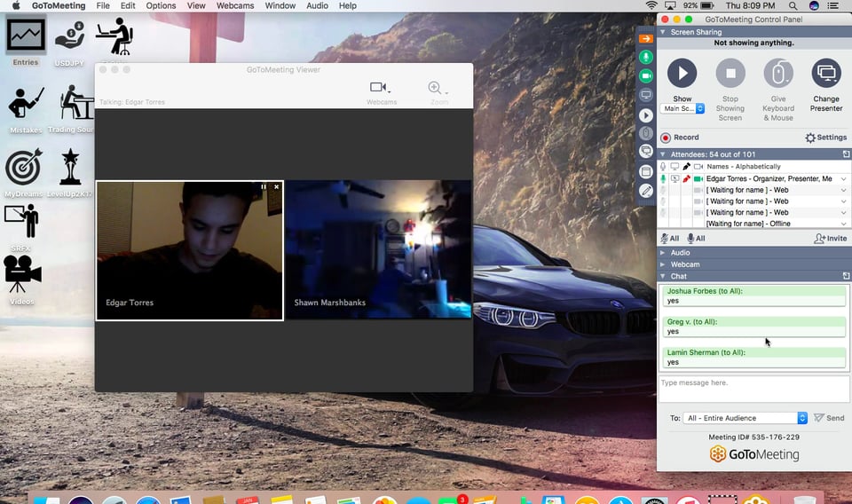Screen dimensions: 852x504
Task: Click the grab-tab change presenter icon
Action: (x=645, y=152)
